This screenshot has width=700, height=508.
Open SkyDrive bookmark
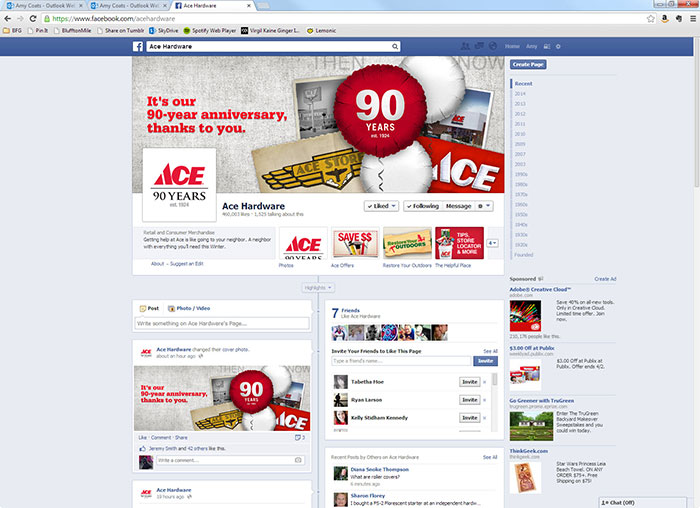(163, 31)
